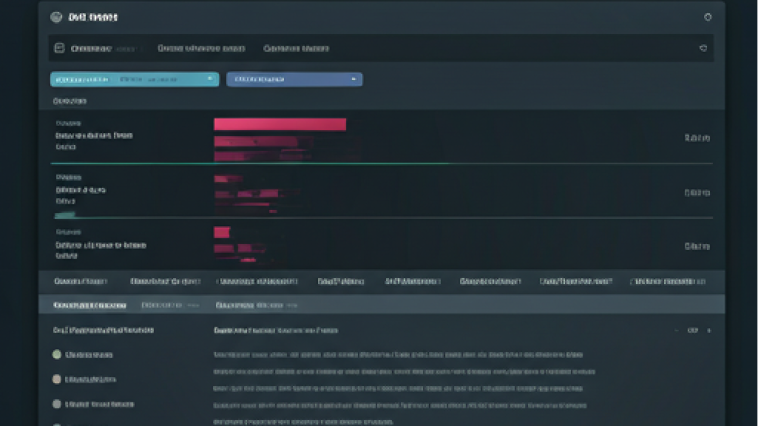Screen dimensions: 758x426
Task: Select the third tab in the toolbar row
Action: coord(296,48)
